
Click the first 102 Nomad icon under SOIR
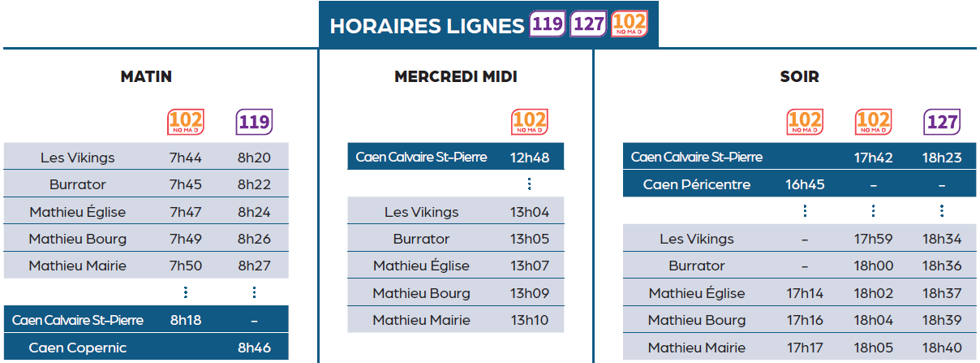click(806, 123)
